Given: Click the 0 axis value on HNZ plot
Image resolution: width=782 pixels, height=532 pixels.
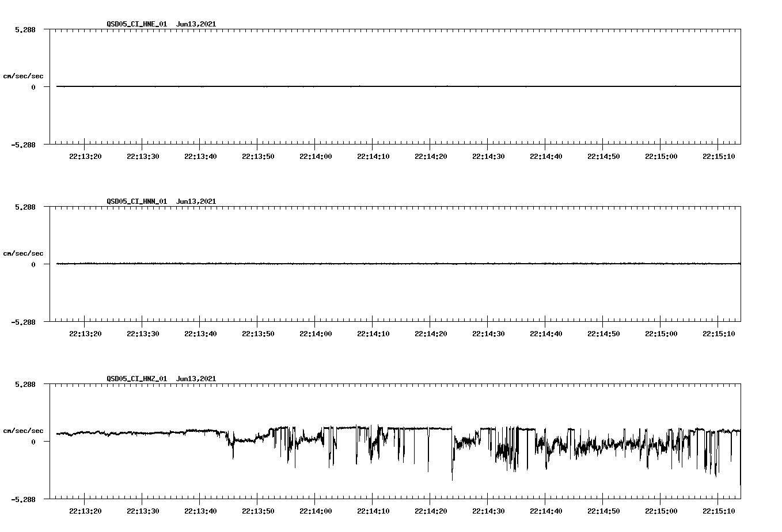Looking at the screenshot, I should point(33,442).
